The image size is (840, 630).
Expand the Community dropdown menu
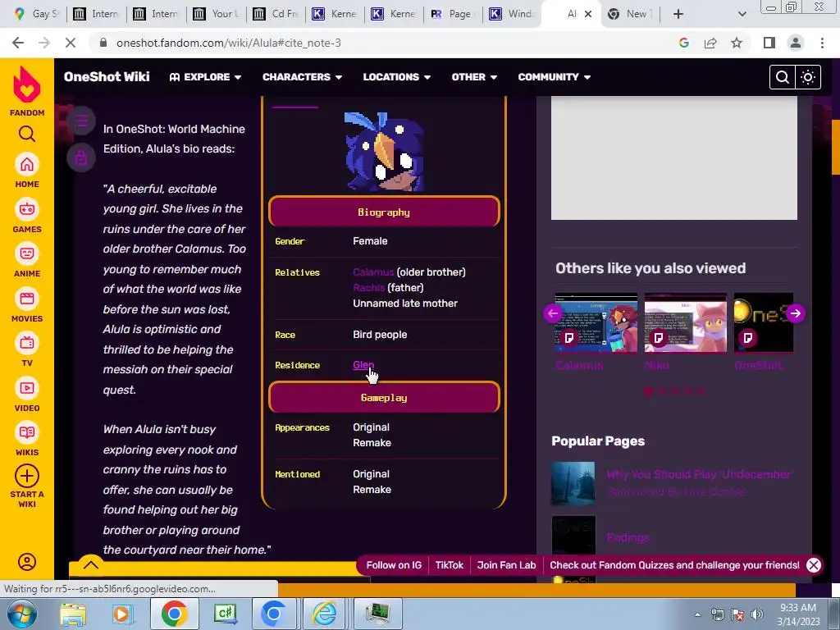(x=554, y=77)
